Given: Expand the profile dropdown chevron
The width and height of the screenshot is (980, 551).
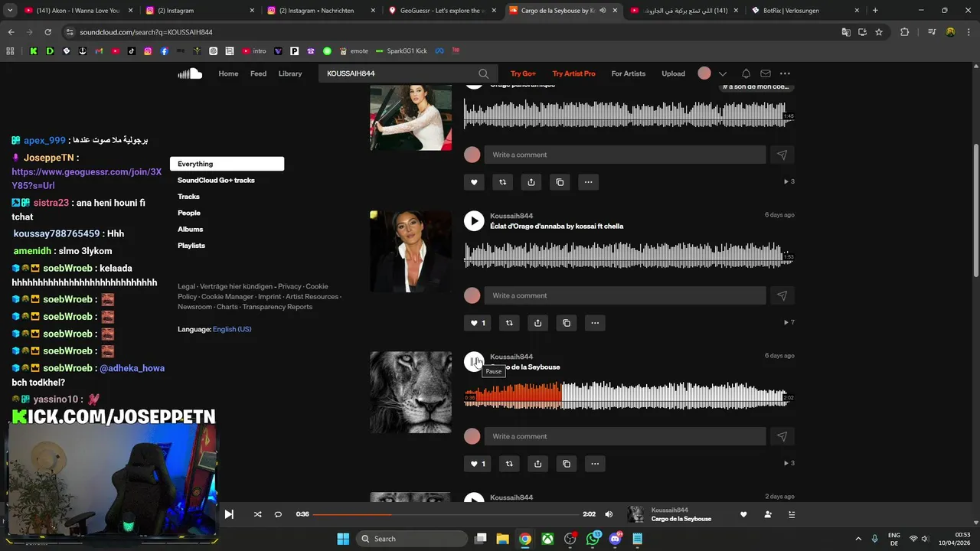Looking at the screenshot, I should point(722,74).
